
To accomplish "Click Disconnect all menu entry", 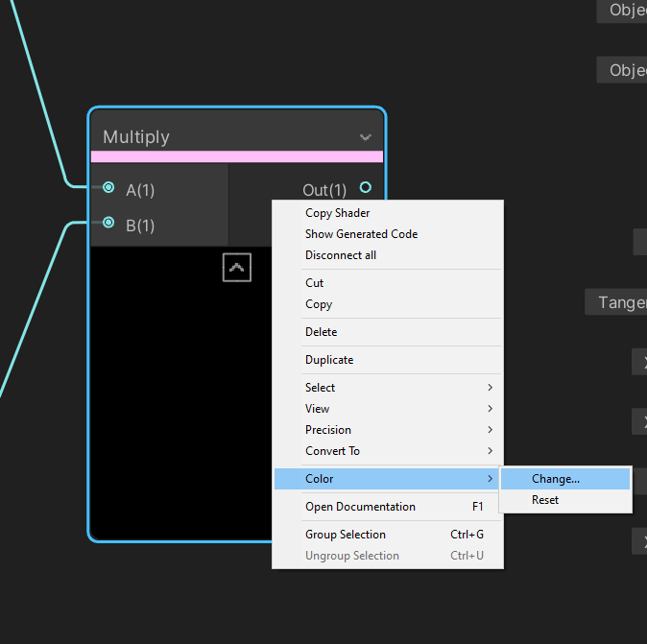I will pos(341,255).
